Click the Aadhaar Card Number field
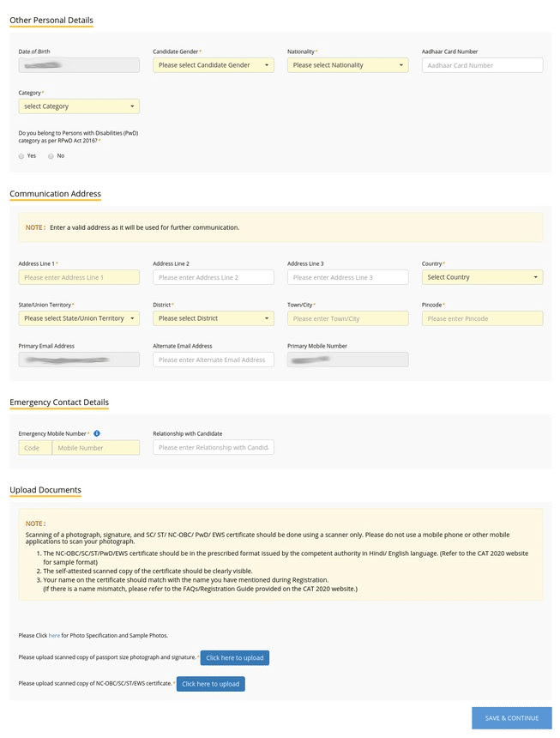 click(482, 65)
